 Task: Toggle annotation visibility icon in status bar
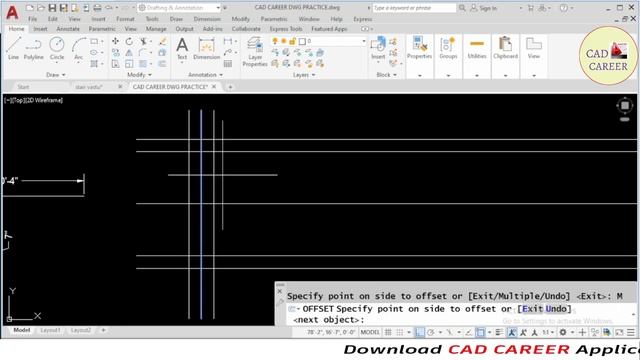coord(512,332)
